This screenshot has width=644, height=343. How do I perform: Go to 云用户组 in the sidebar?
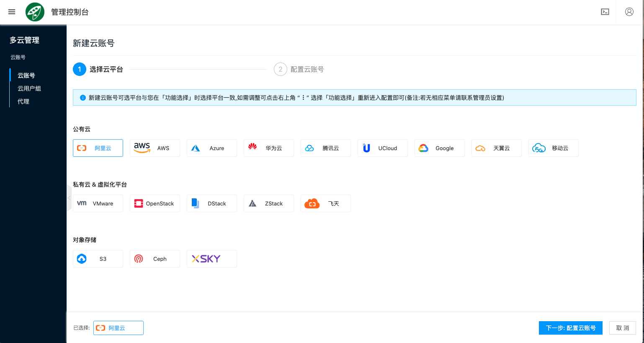(x=29, y=88)
